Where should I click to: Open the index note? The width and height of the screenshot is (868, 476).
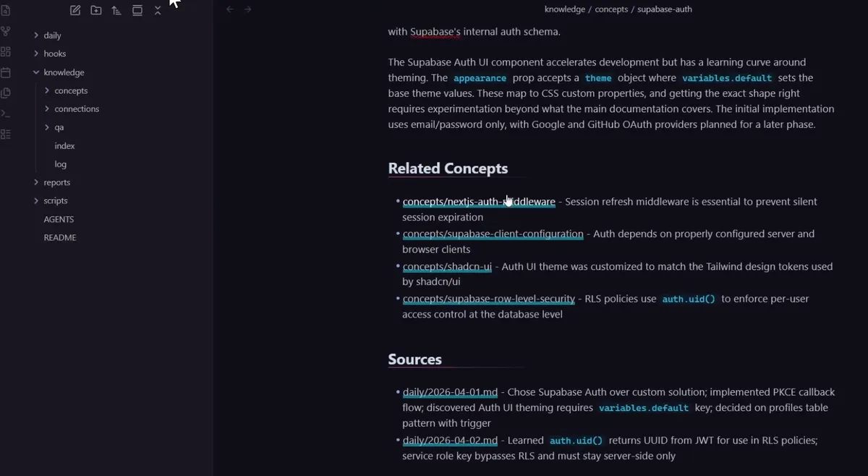(64, 146)
